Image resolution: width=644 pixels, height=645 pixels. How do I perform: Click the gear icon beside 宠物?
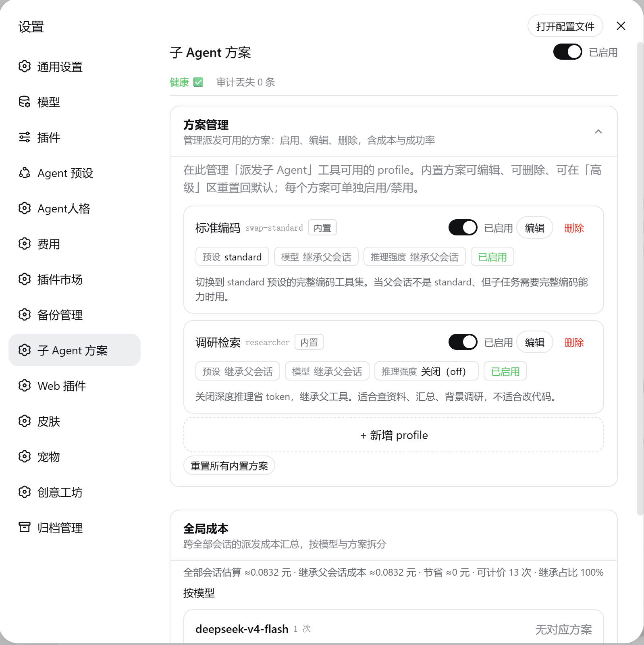point(25,457)
